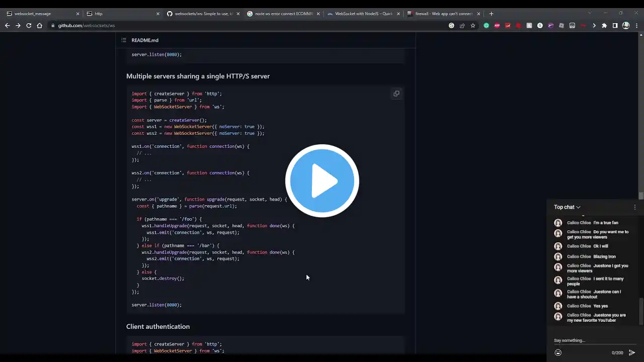Click the message about sending it to many people

tap(595, 282)
